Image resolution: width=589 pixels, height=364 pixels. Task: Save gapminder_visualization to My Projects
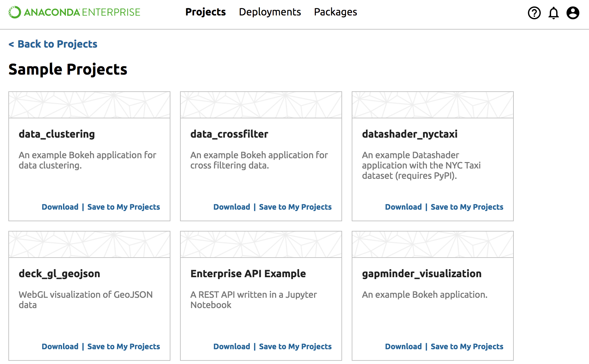(467, 346)
